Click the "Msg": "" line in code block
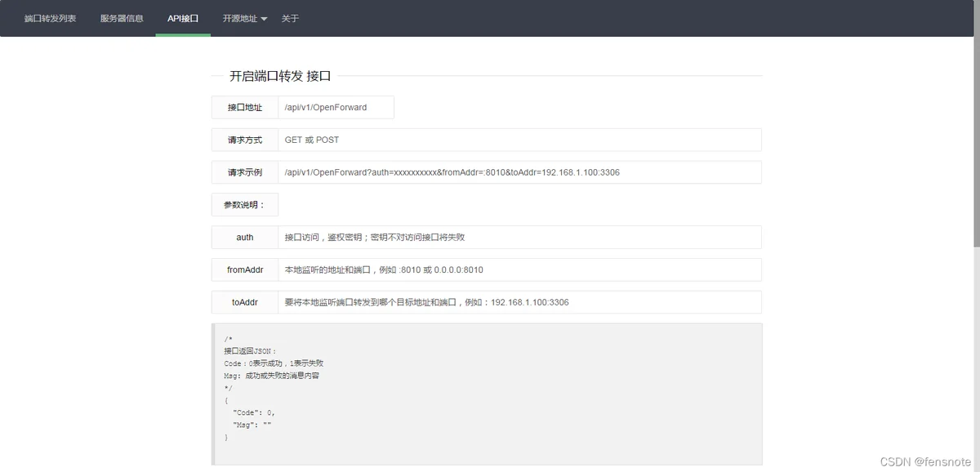This screenshot has width=980, height=472. 252,425
